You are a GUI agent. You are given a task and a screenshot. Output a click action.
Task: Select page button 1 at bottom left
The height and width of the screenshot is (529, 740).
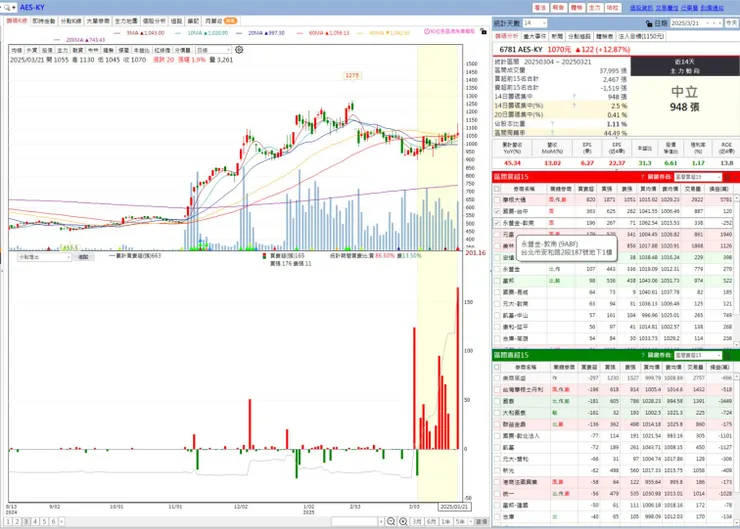click(x=8, y=521)
